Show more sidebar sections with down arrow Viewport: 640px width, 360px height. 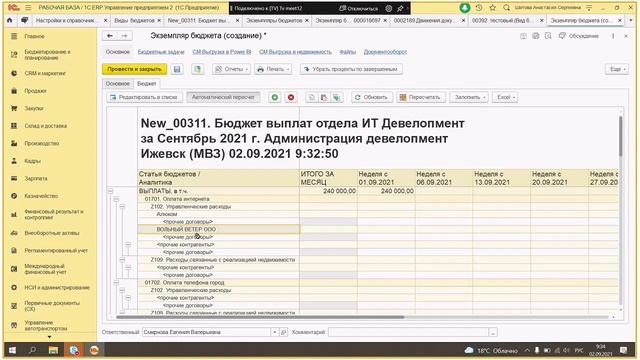(49, 337)
